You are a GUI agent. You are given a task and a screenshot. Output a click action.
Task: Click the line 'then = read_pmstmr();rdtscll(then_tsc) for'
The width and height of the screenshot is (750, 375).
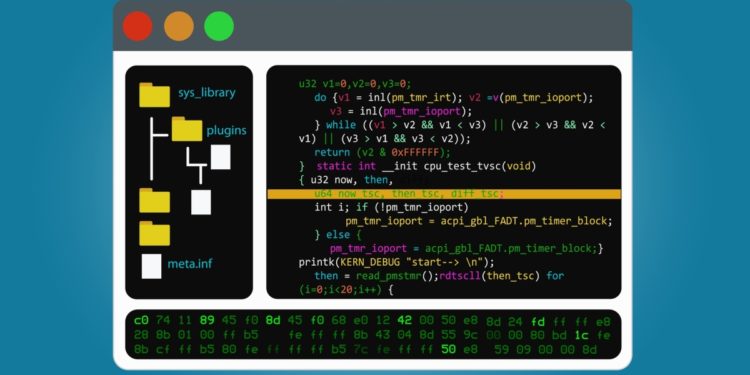point(439,276)
